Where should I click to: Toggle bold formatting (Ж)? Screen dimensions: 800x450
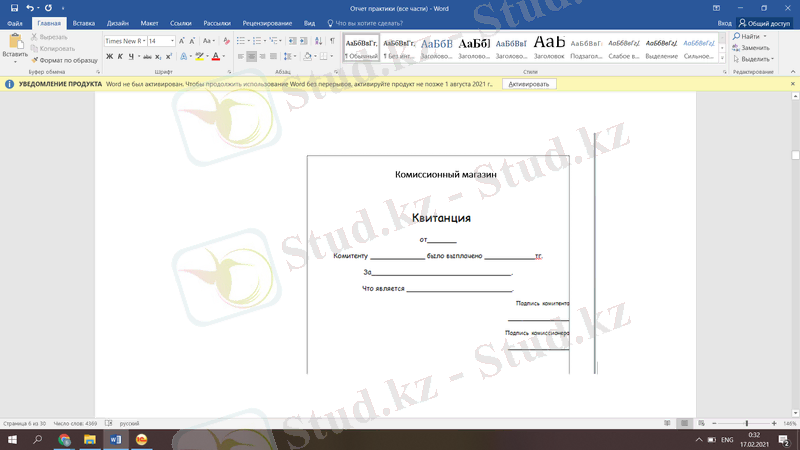110,57
